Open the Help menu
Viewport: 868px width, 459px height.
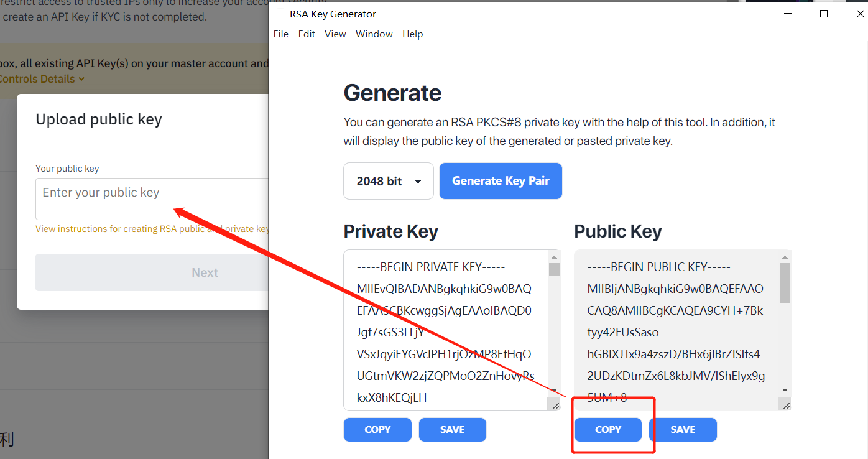[x=412, y=34]
